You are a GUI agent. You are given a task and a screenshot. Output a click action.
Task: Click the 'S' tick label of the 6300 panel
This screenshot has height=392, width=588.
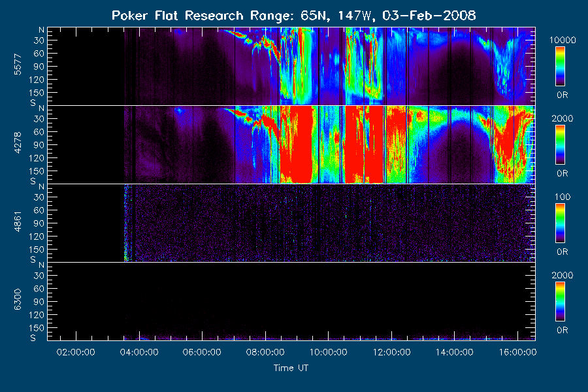coord(33,338)
